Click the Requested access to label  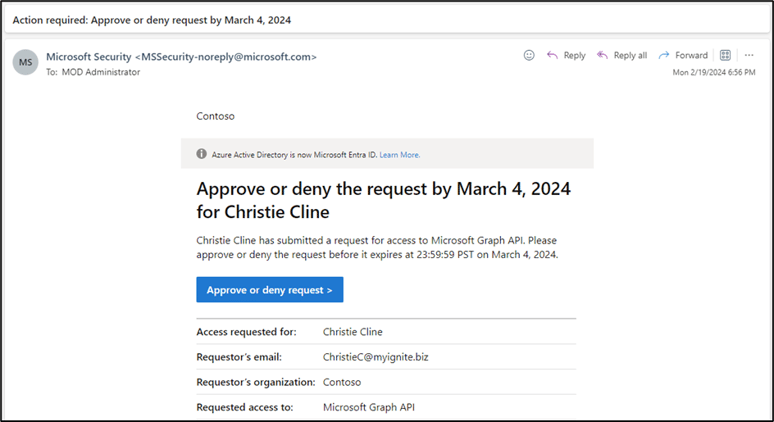(245, 407)
